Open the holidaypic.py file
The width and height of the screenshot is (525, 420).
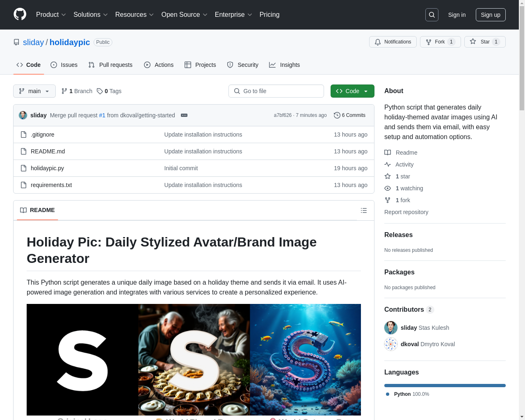pyautogui.click(x=47, y=168)
